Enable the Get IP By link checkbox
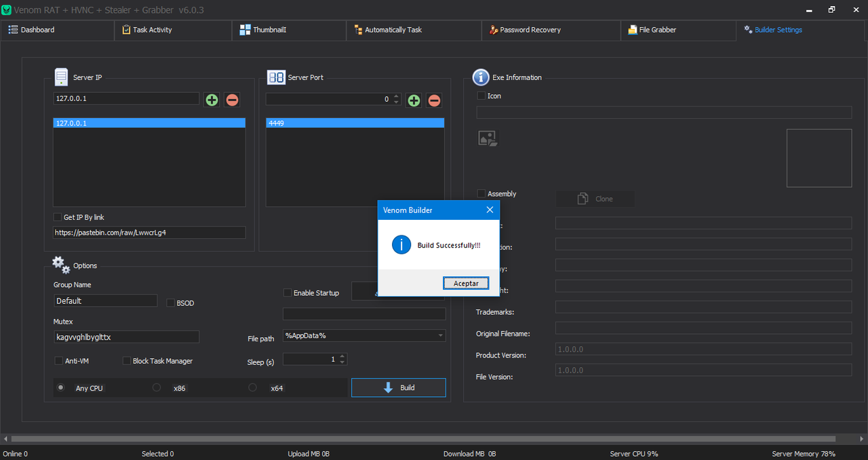The width and height of the screenshot is (868, 460). click(x=58, y=217)
